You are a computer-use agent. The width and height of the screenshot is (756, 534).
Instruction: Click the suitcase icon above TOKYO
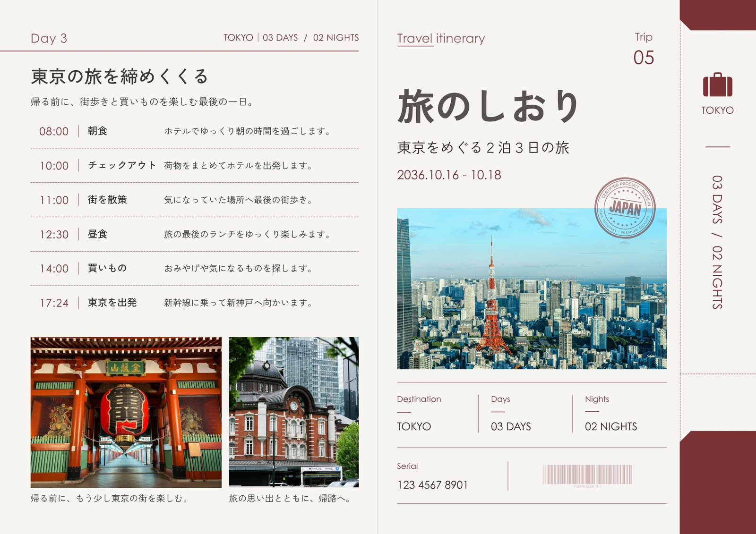pos(717,85)
